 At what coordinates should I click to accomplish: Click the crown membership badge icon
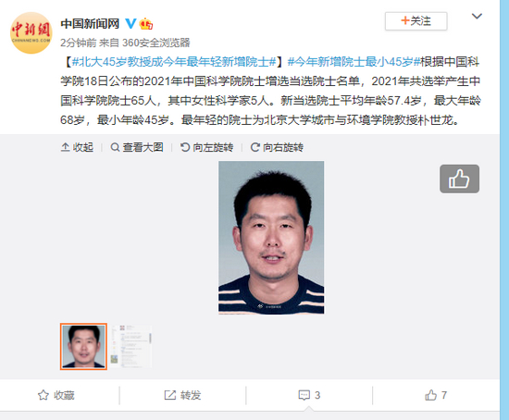[146, 24]
